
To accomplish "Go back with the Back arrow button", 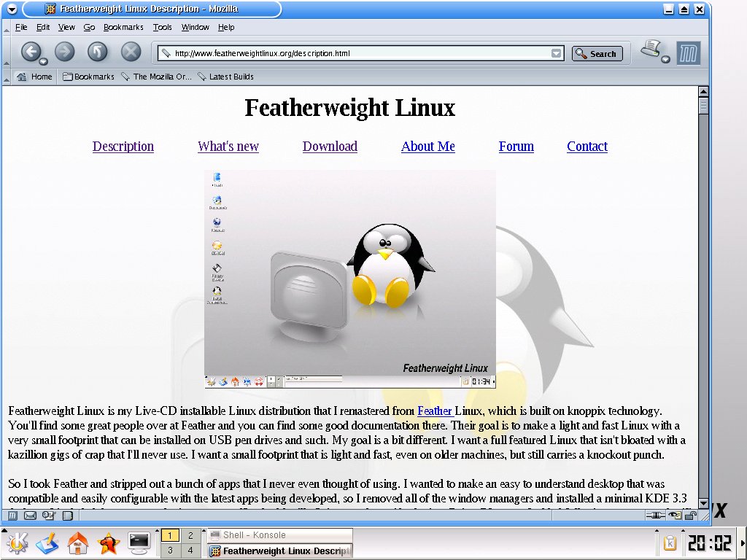I will (31, 51).
